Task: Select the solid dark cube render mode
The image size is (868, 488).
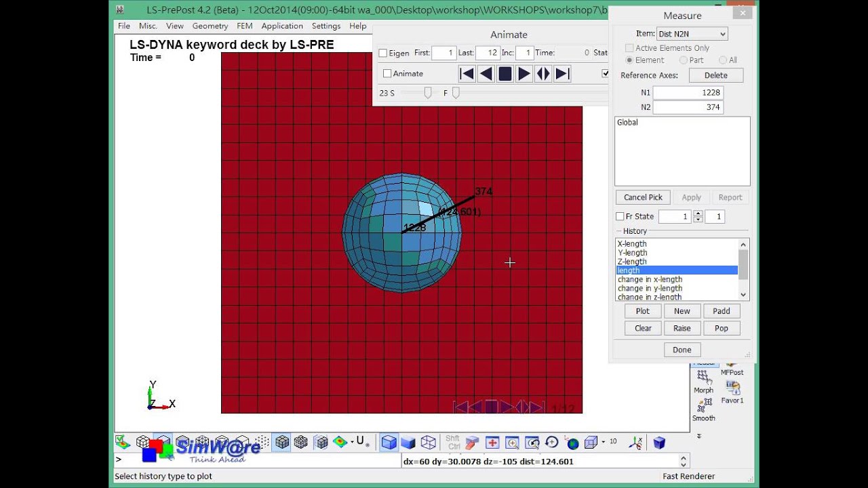Action: tap(408, 443)
